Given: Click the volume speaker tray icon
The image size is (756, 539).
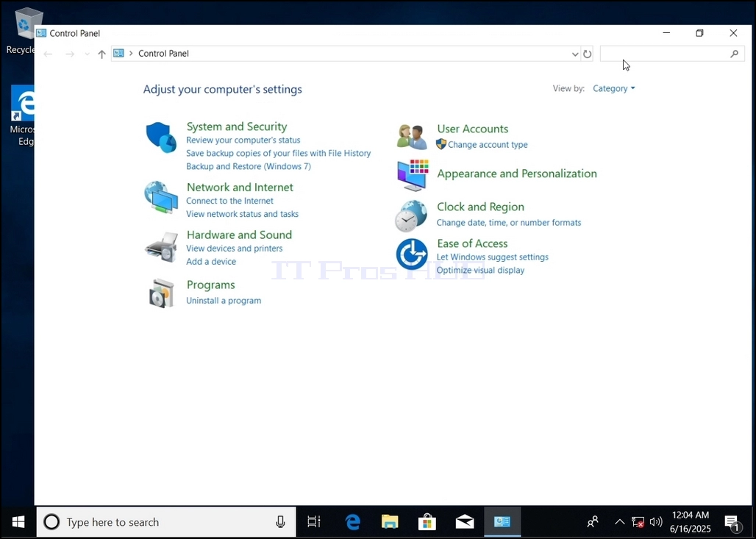Looking at the screenshot, I should pyautogui.click(x=656, y=521).
